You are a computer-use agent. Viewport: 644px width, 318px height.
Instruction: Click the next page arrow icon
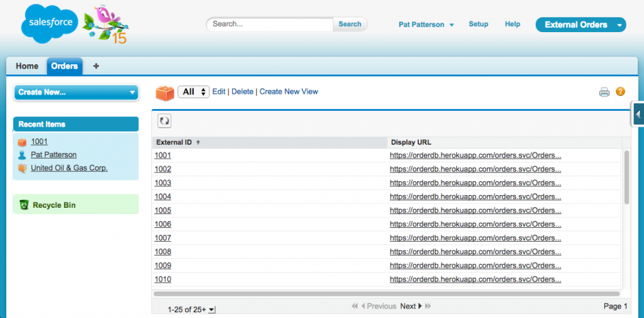(x=420, y=306)
